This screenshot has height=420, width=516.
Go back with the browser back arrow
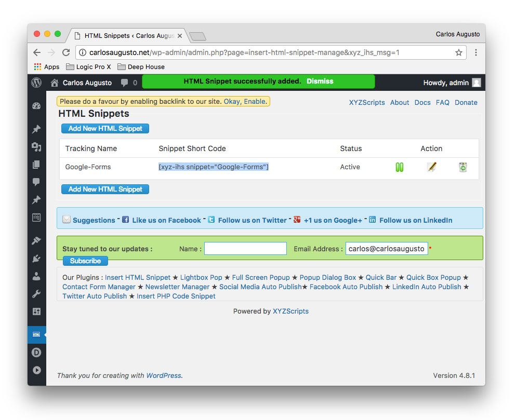click(37, 52)
